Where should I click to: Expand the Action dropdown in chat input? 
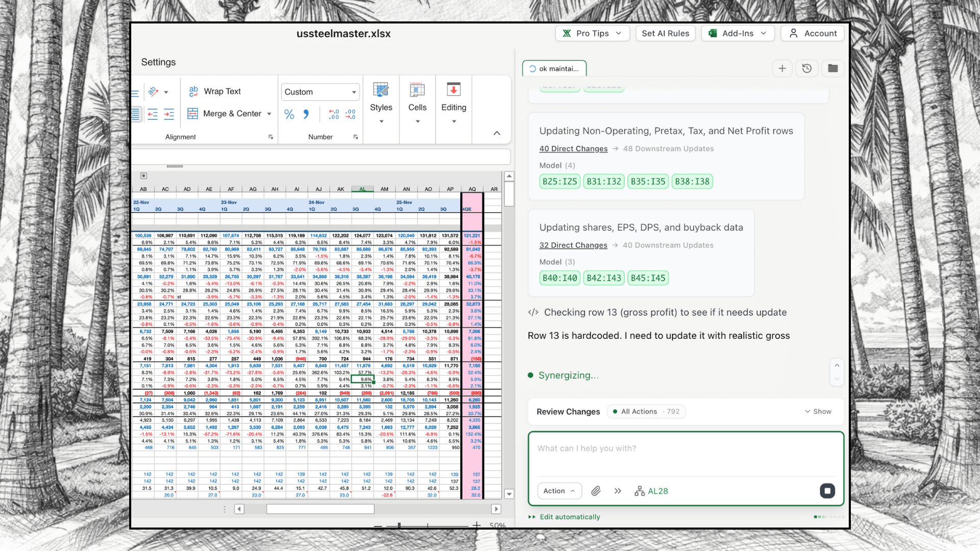[x=559, y=491]
